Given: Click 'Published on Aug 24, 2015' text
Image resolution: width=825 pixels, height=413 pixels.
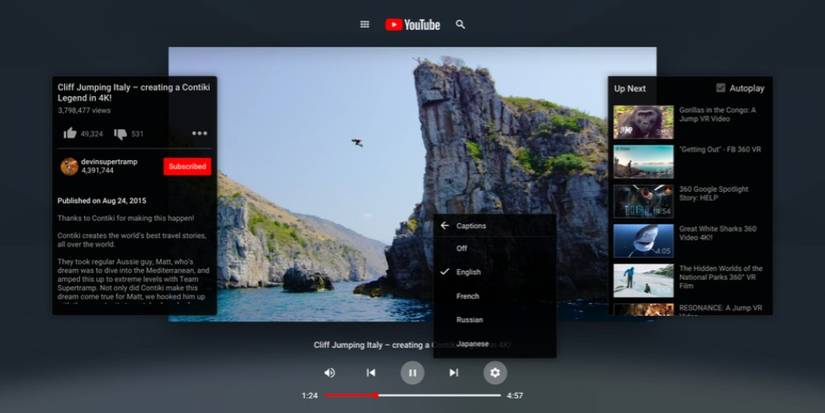Looking at the screenshot, I should pos(102,200).
